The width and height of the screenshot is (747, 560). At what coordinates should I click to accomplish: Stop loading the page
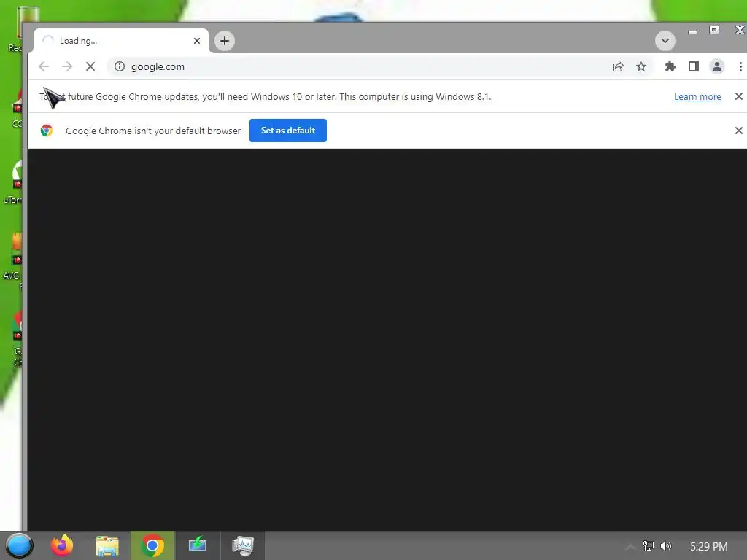(90, 66)
